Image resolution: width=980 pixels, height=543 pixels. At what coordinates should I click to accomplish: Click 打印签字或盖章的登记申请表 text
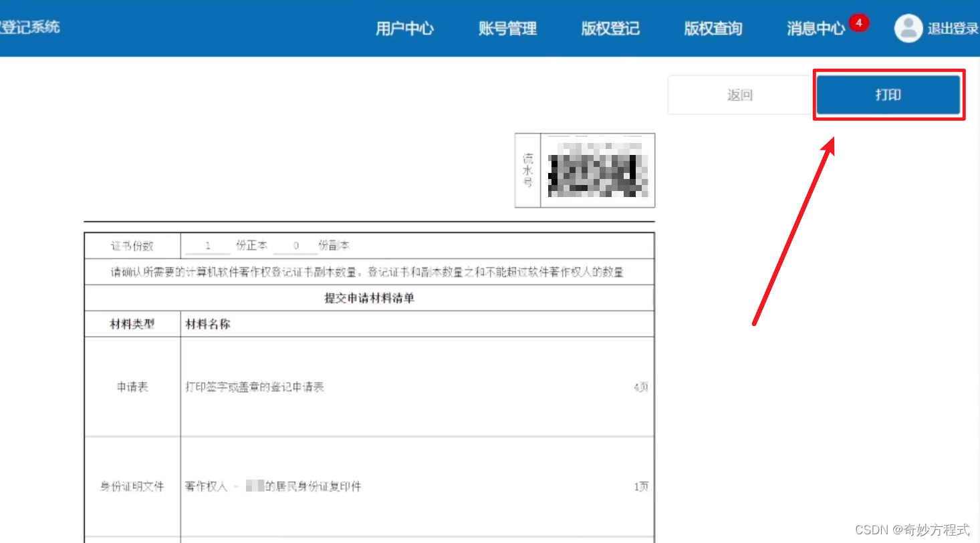point(255,387)
